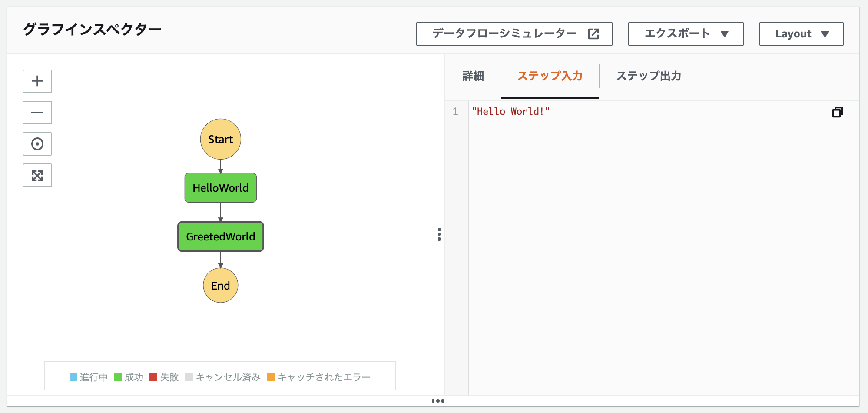The width and height of the screenshot is (868, 413).
Task: Select the center graph icon
Action: [37, 143]
